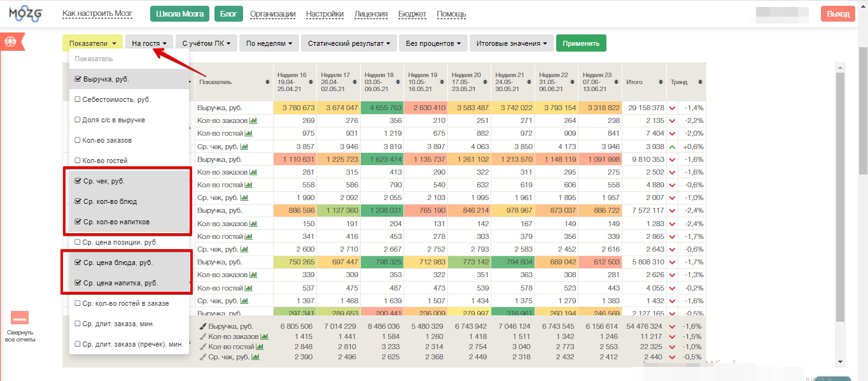Go to the Бюджет menu item
The height and width of the screenshot is (381, 868).
point(412,14)
